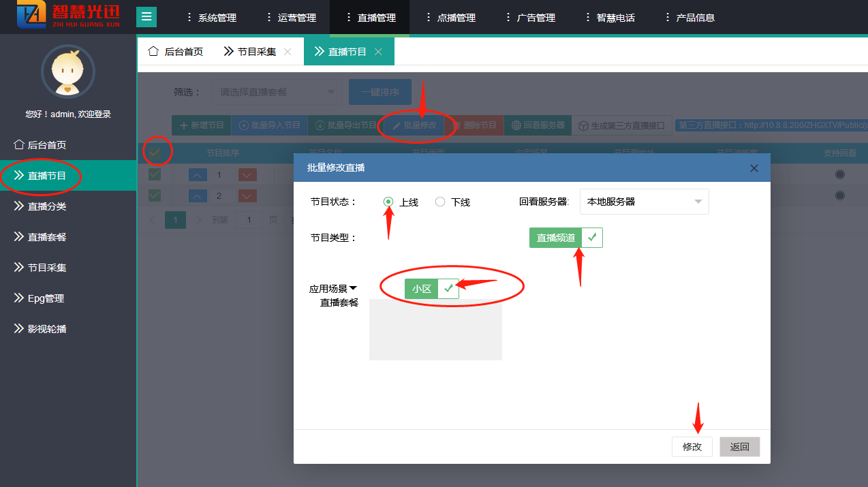Click the 修改 button in dialog
Viewport: 868px width, 487px height.
pyautogui.click(x=692, y=447)
